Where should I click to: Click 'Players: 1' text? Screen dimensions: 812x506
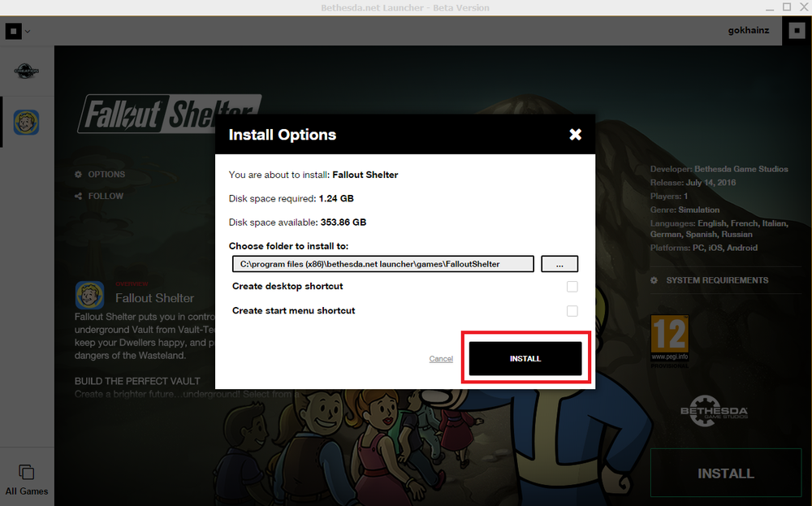tap(668, 197)
